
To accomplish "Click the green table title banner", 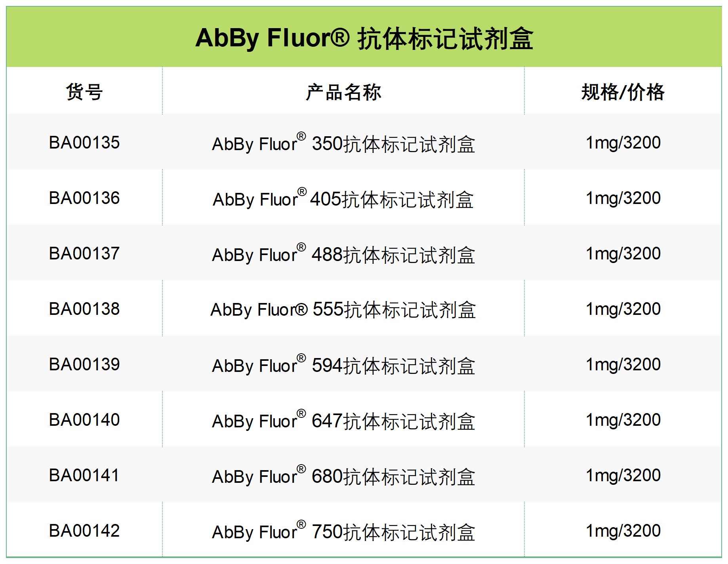I will [x=364, y=37].
